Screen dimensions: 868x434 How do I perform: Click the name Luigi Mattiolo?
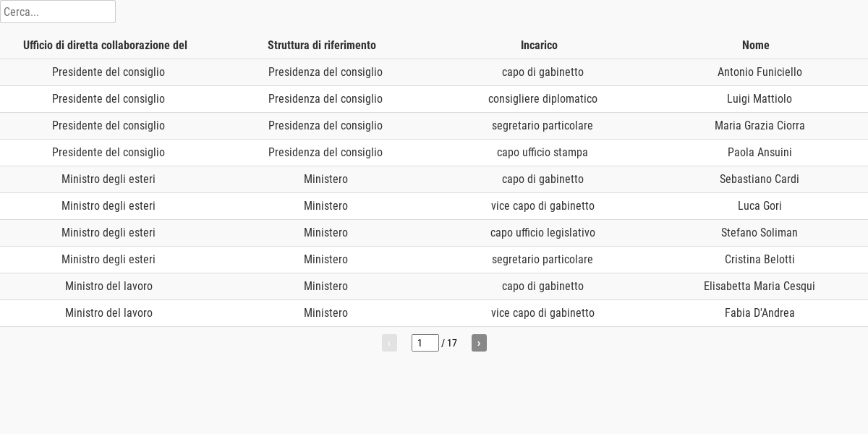point(759,99)
